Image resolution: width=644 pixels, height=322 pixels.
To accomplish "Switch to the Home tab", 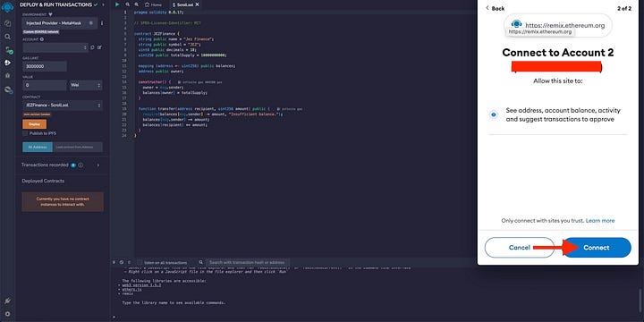I will coord(153,4).
